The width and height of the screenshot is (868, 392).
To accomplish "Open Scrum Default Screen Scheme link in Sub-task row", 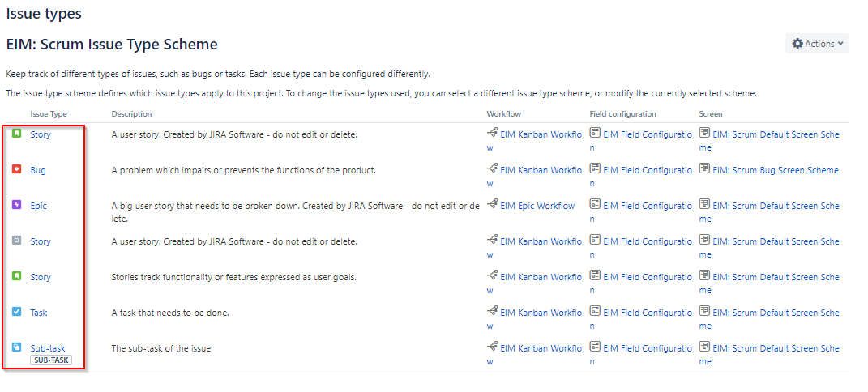I will pyautogui.click(x=769, y=355).
